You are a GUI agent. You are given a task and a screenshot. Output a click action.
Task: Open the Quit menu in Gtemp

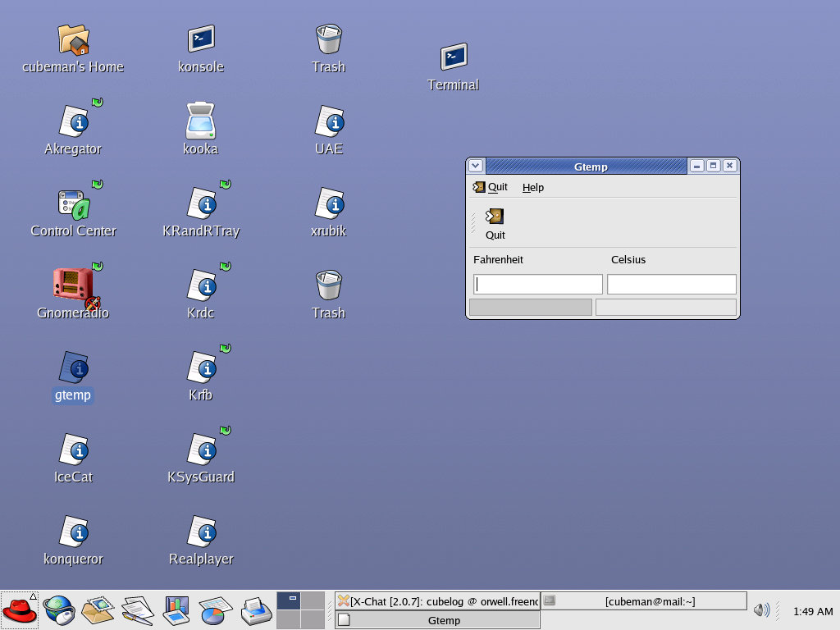[491, 187]
